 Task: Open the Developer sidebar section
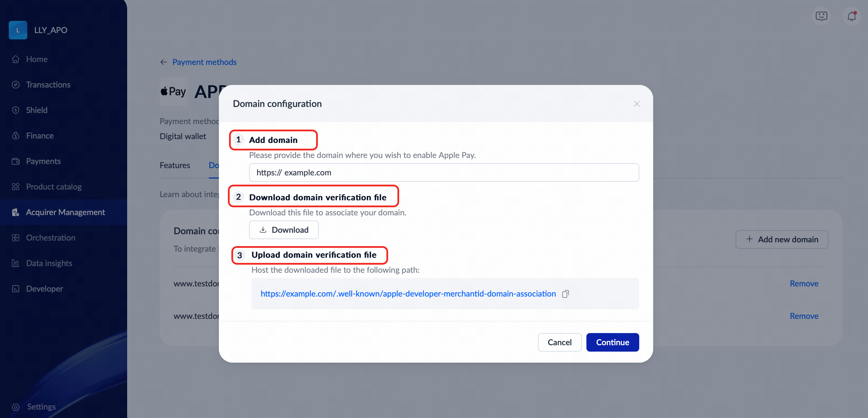click(x=44, y=289)
